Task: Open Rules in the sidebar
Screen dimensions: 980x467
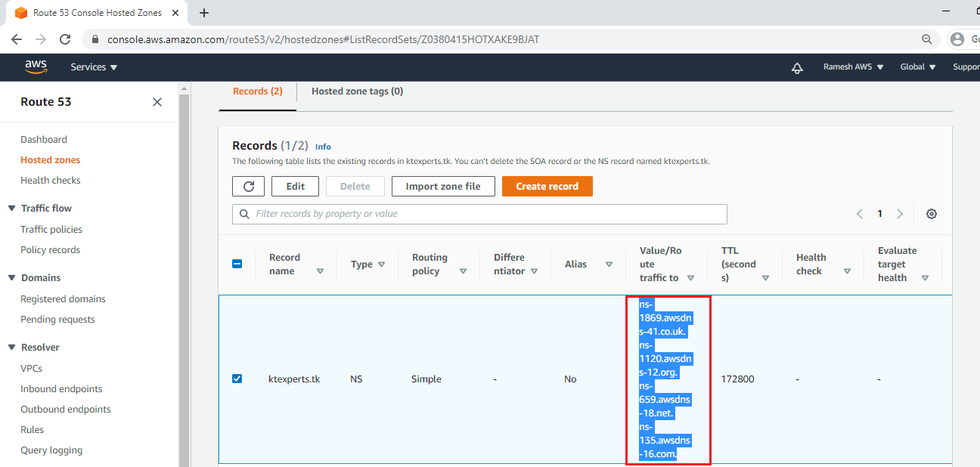Action: click(x=32, y=430)
